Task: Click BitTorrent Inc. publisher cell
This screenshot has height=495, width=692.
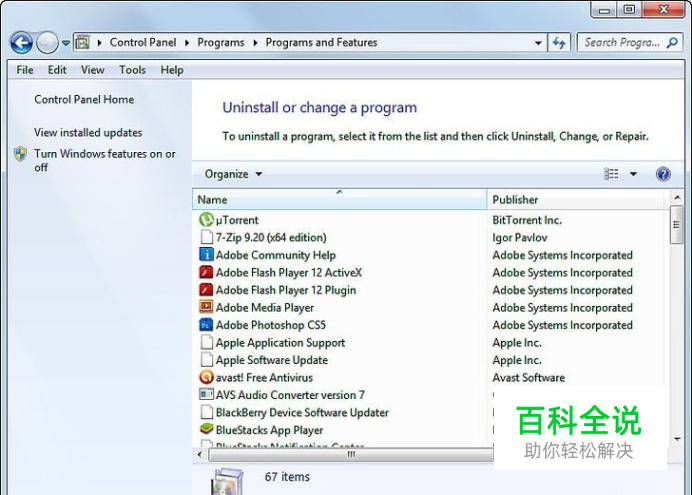Action: (x=527, y=220)
